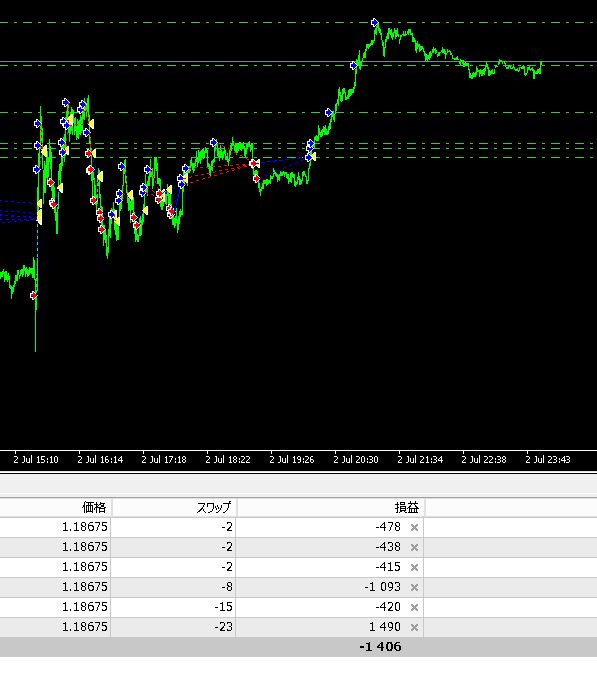
Task: Close the profitable 1 490 position
Action: click(x=414, y=627)
